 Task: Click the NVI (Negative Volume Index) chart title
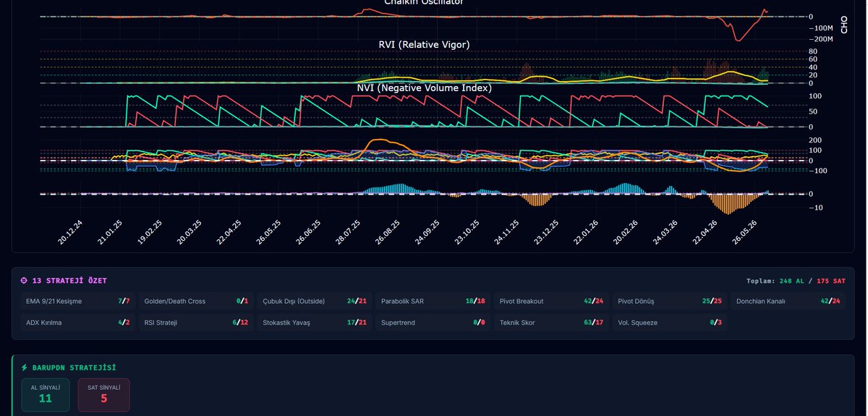[x=424, y=88]
